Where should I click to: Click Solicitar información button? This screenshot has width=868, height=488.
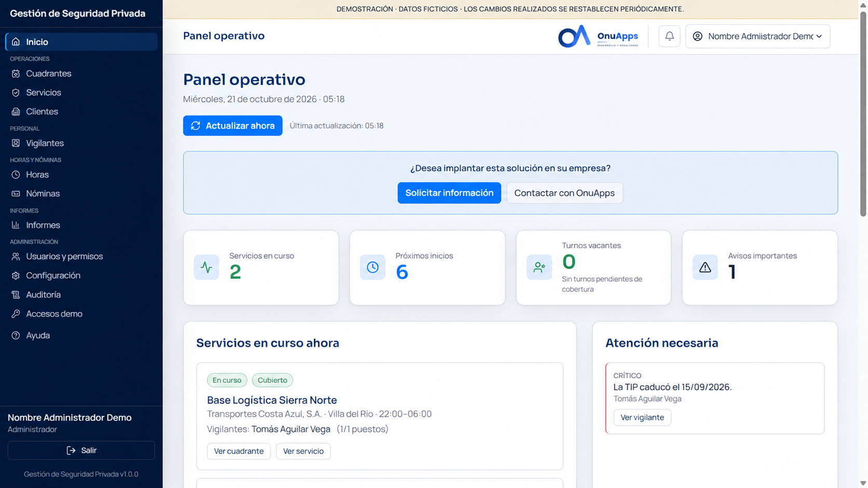450,193
